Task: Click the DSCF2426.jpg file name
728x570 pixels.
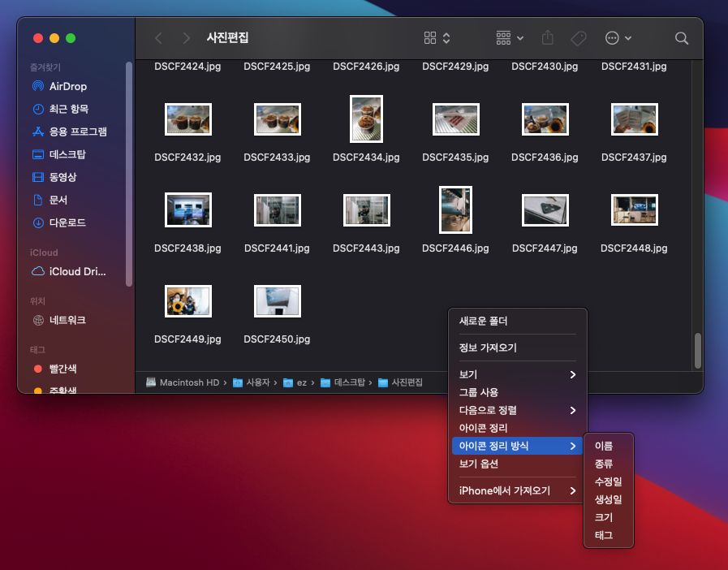Action: tap(366, 67)
